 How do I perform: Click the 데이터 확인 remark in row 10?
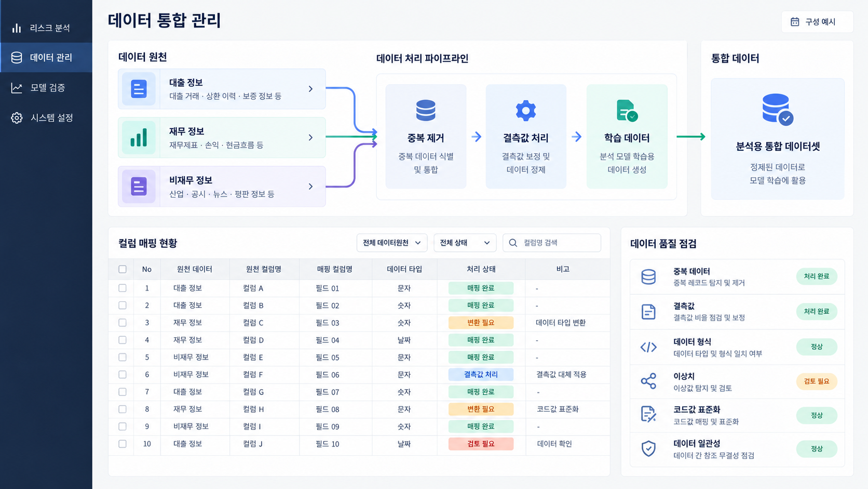click(554, 444)
